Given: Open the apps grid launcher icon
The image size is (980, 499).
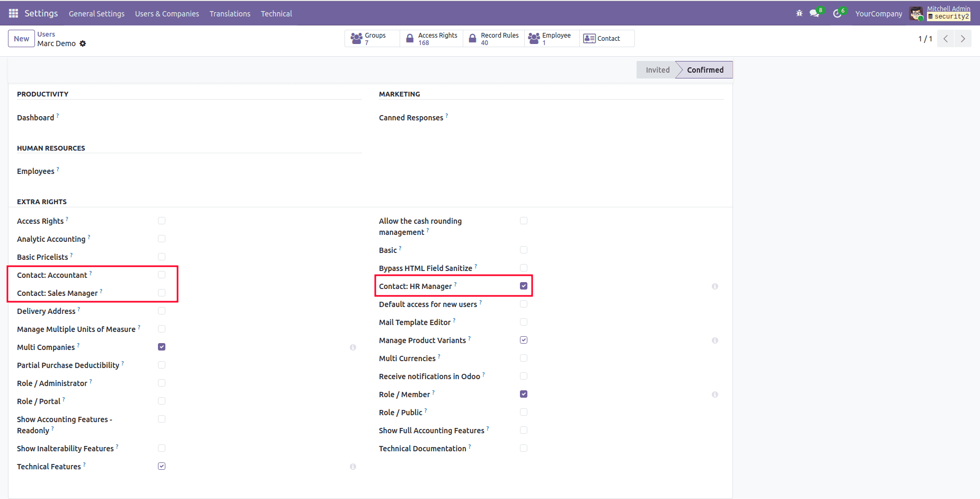Looking at the screenshot, I should [13, 13].
